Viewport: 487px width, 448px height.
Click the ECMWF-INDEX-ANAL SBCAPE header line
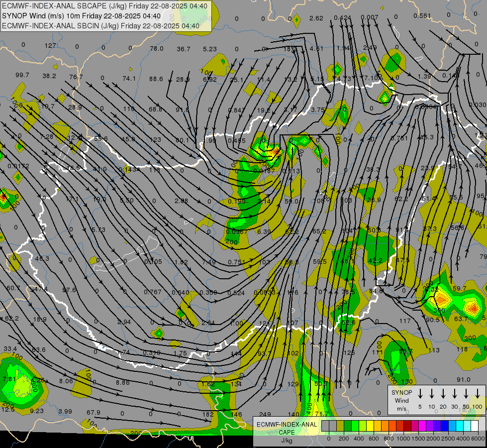pos(104,6)
